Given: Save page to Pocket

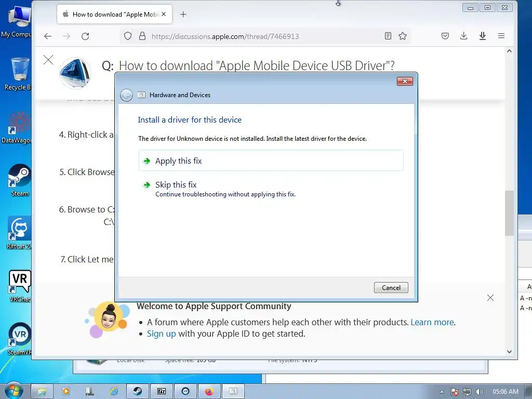Looking at the screenshot, I should pyautogui.click(x=445, y=36).
